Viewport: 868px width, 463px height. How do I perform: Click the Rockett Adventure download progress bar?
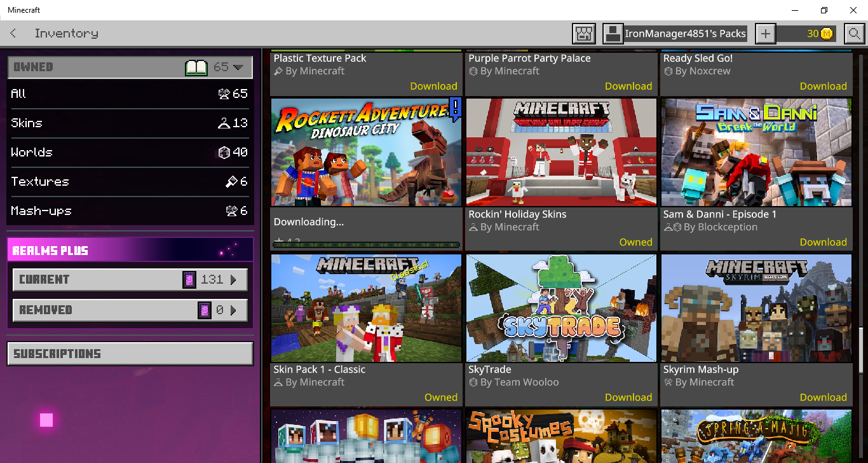[x=366, y=244]
